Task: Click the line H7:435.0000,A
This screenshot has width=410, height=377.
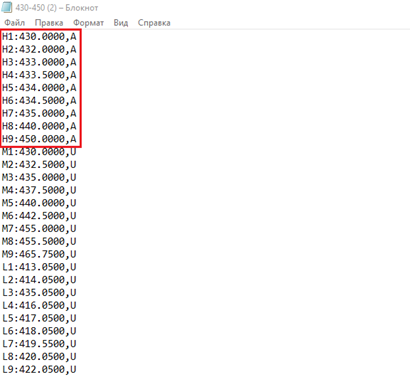Action: tap(39, 113)
